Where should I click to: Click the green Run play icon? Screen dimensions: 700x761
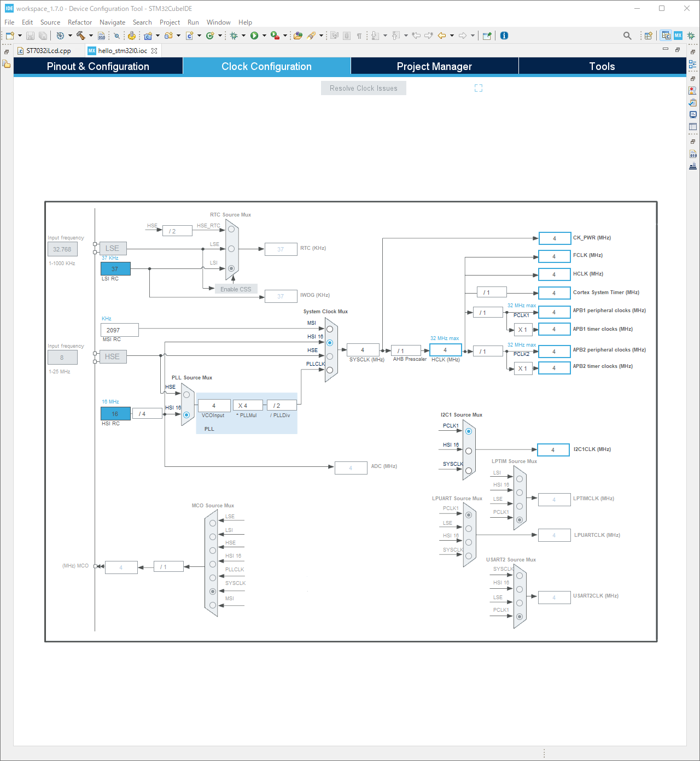[254, 36]
